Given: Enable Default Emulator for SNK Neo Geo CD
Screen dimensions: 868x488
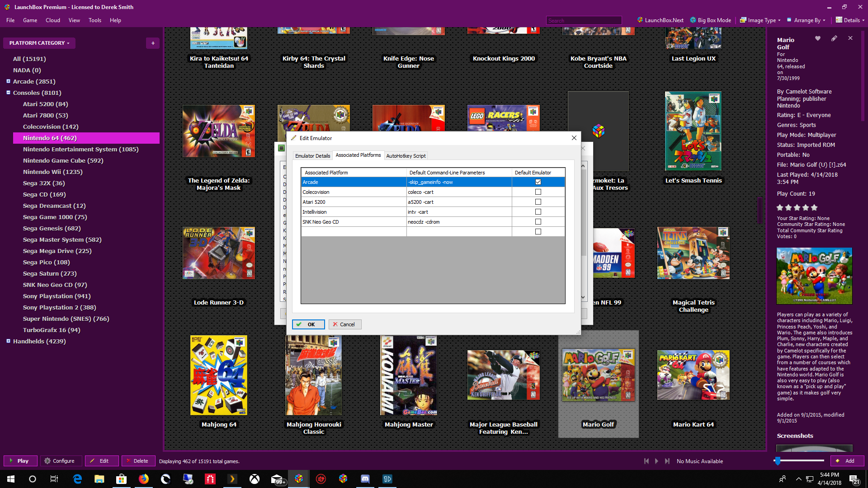Looking at the screenshot, I should click(538, 222).
